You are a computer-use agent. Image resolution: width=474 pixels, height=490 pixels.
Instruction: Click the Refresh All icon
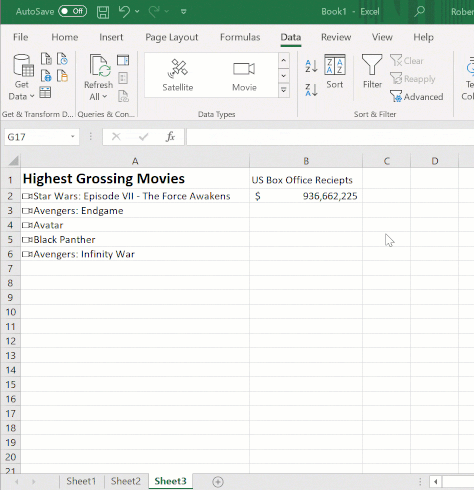click(x=99, y=66)
